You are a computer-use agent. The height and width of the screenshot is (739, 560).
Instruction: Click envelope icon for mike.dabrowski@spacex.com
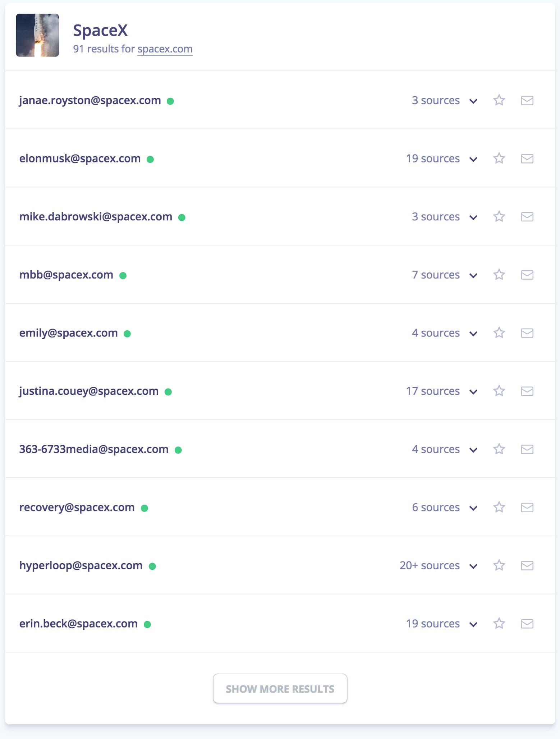pos(527,217)
